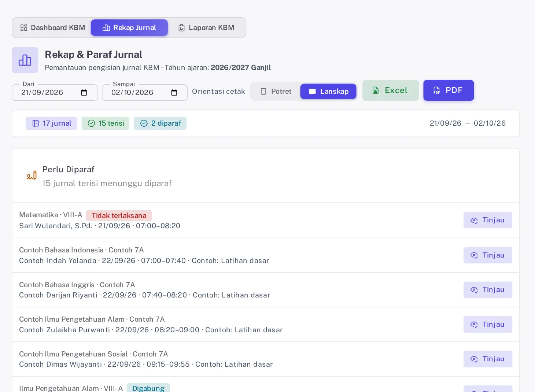Click the Dari date field 21/09/2026
Screen dimensions: 535x392
[x=55, y=92]
